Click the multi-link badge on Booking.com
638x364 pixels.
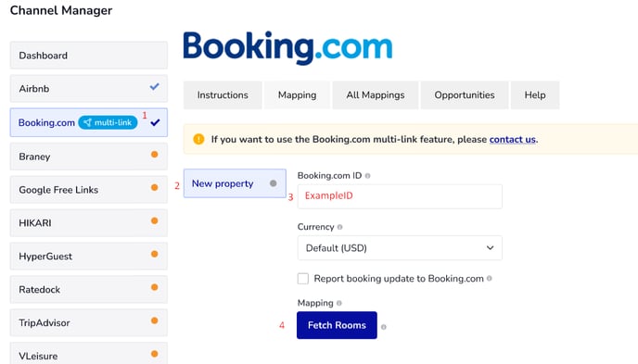pyautogui.click(x=108, y=122)
